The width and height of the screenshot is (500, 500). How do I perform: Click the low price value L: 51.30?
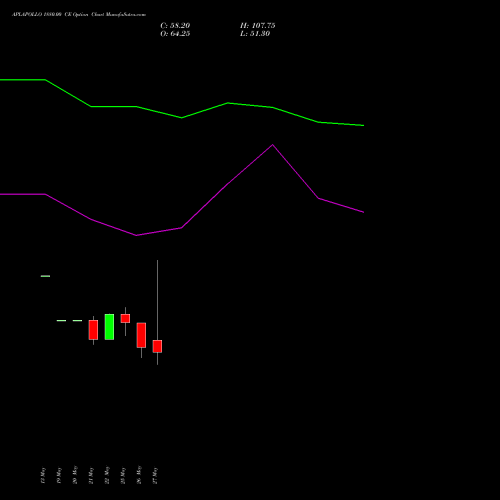255,34
